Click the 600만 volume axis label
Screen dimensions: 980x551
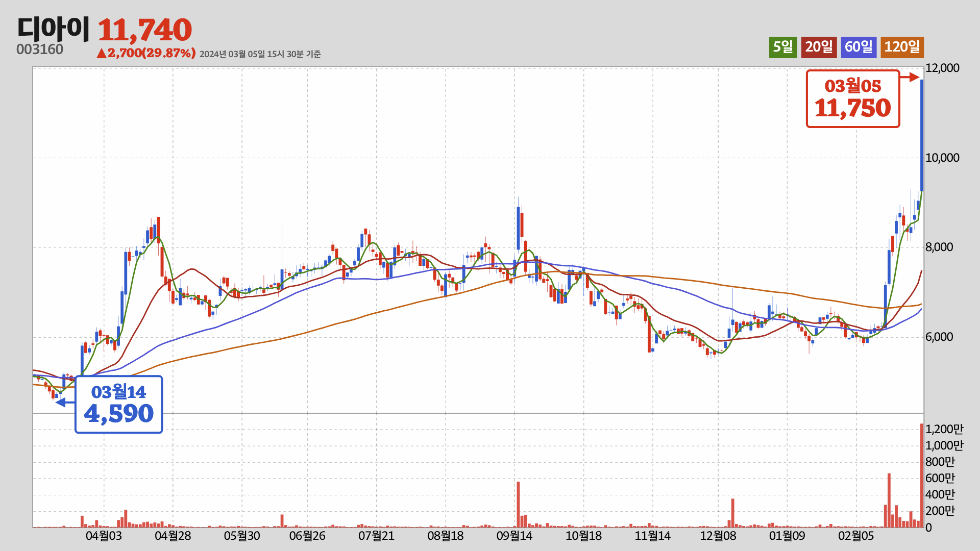(x=940, y=478)
